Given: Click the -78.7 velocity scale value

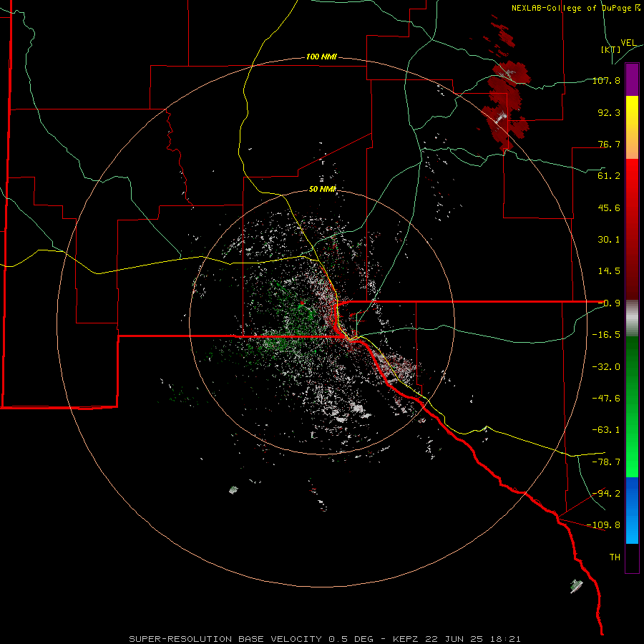Looking at the screenshot, I should 606,462.
